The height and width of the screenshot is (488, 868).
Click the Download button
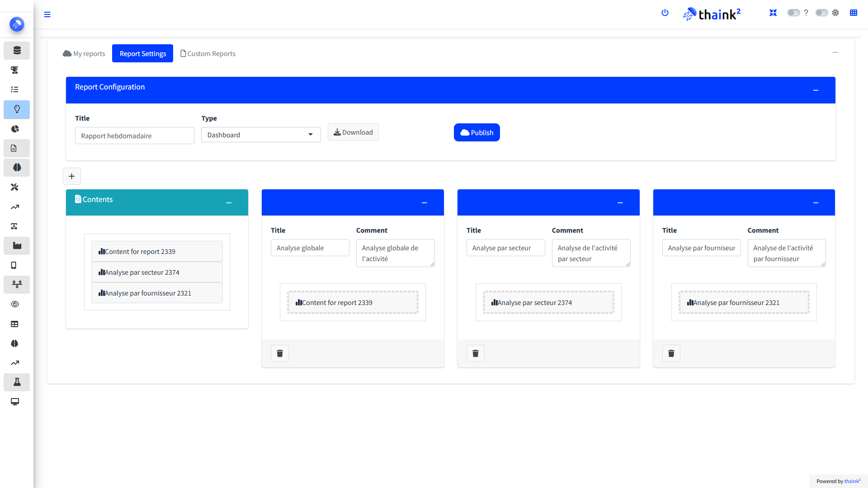[x=353, y=132]
